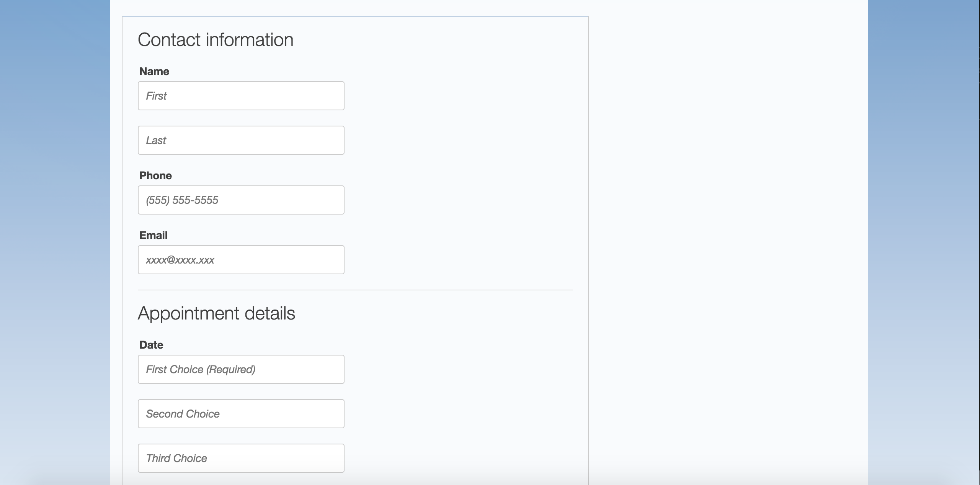This screenshot has height=485, width=980.
Task: Focus the Last name input field
Action: click(x=241, y=140)
